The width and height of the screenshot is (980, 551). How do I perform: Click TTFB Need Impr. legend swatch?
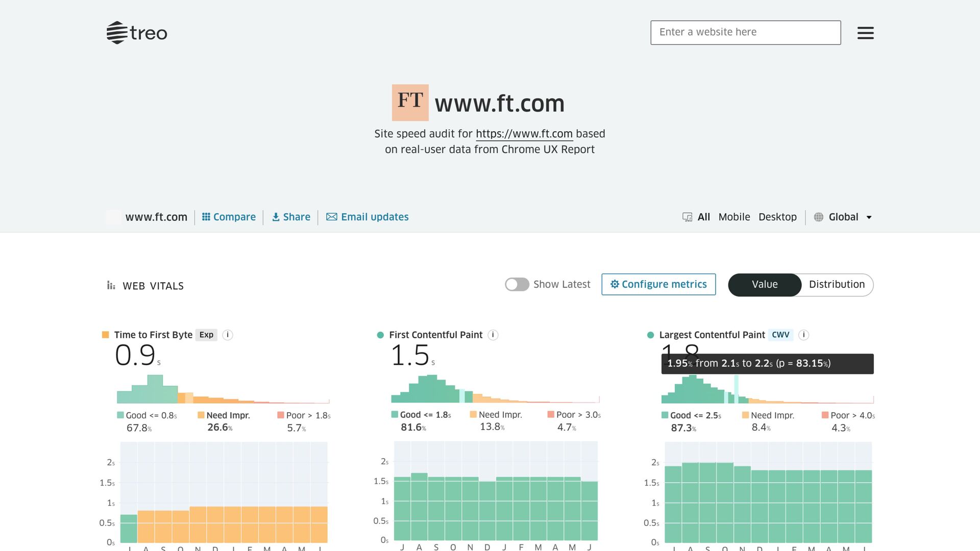pos(201,415)
